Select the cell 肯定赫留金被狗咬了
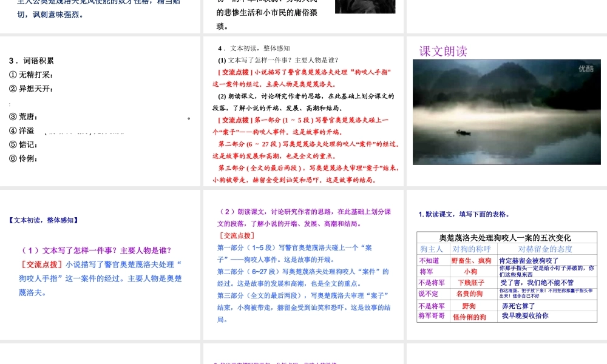 (529, 261)
